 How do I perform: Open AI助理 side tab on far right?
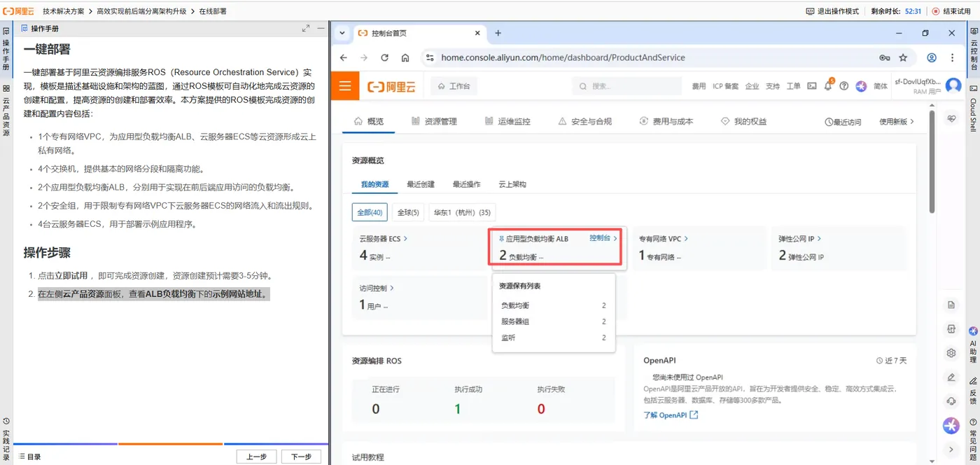coord(973,345)
